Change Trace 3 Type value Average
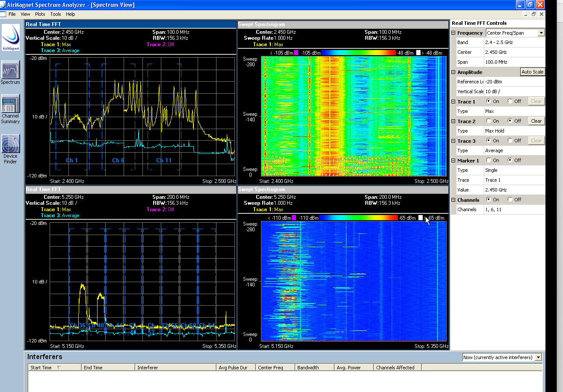Image resolution: width=563 pixels, height=392 pixels. 514,150
